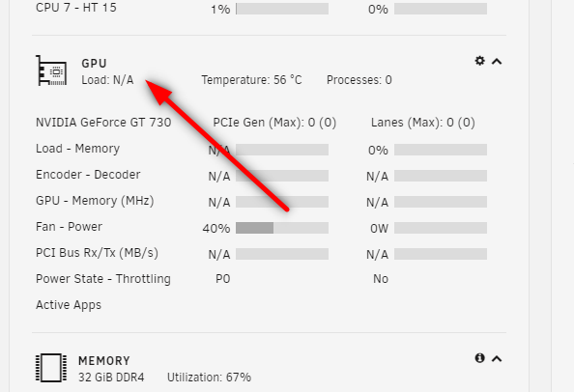Image resolution: width=574 pixels, height=392 pixels.
Task: Open GPU settings gear icon
Action: point(479,61)
